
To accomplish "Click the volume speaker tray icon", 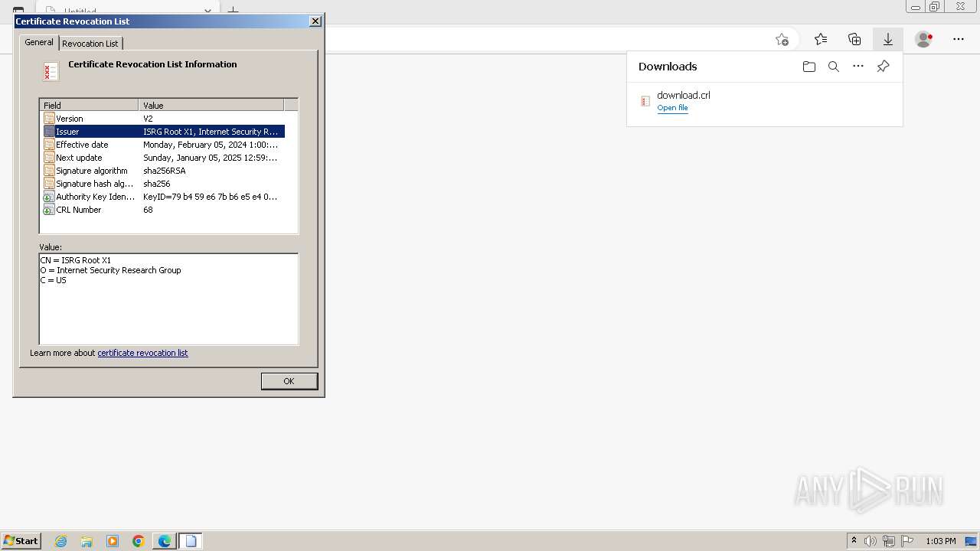I will [871, 541].
